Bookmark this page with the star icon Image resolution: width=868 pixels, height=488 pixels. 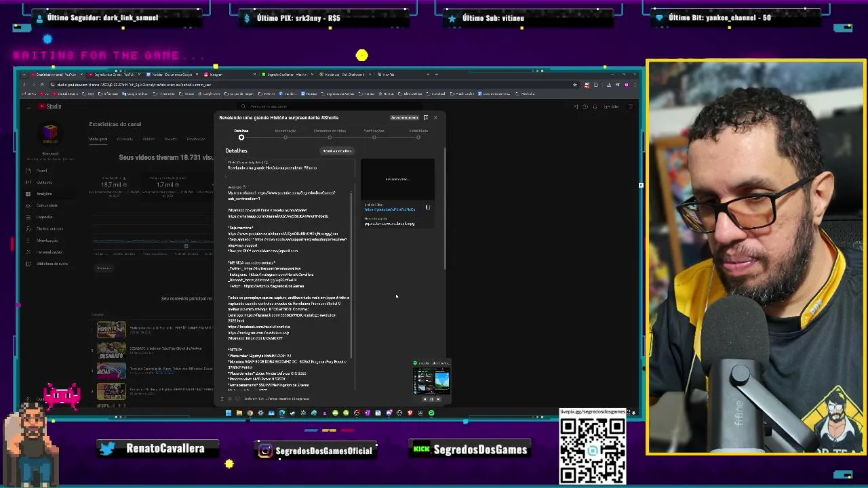coord(575,85)
